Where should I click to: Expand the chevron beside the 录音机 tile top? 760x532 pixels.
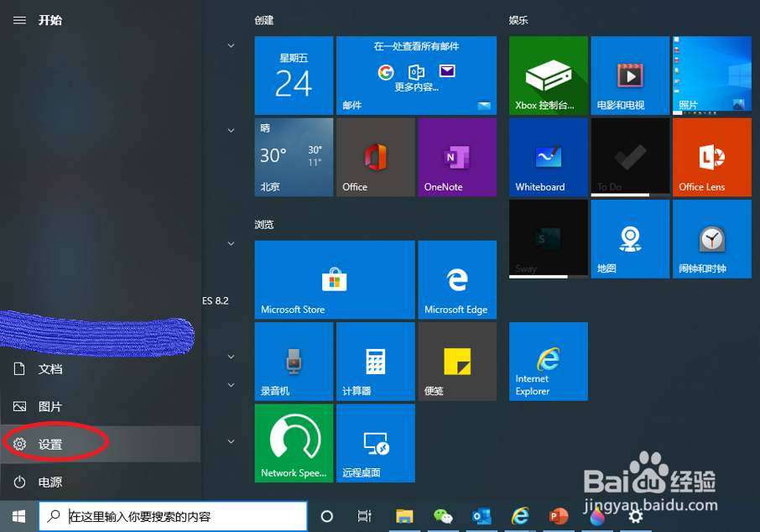[x=232, y=357]
